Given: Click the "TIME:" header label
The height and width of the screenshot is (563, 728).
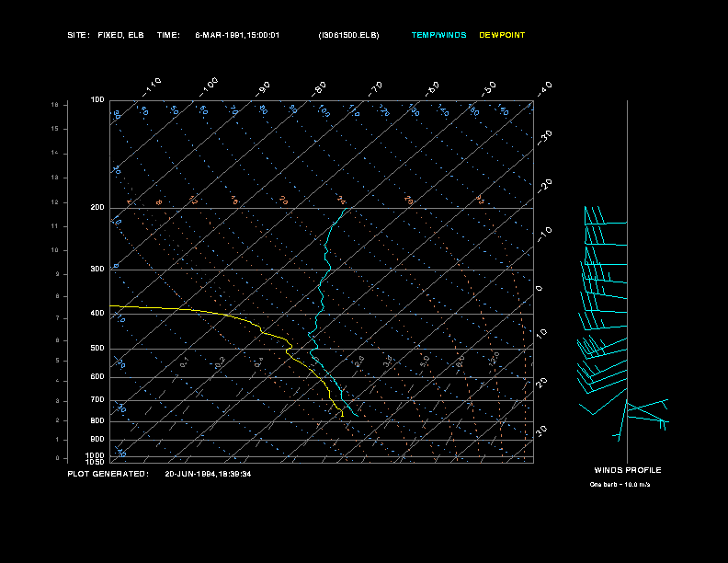Looking at the screenshot, I should (x=168, y=35).
